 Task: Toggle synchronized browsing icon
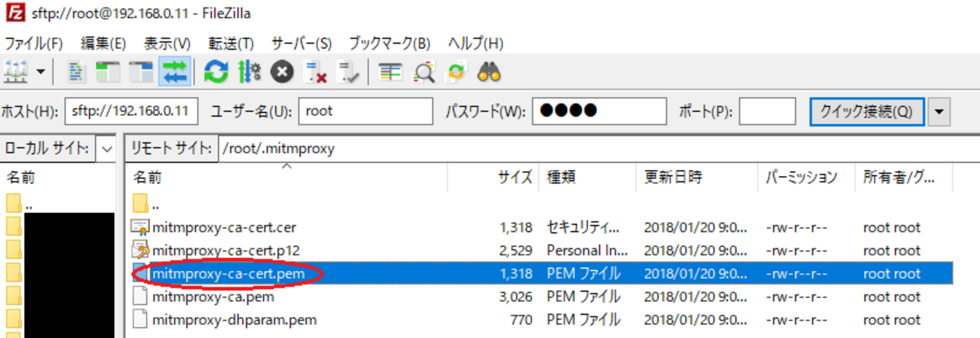tap(456, 72)
